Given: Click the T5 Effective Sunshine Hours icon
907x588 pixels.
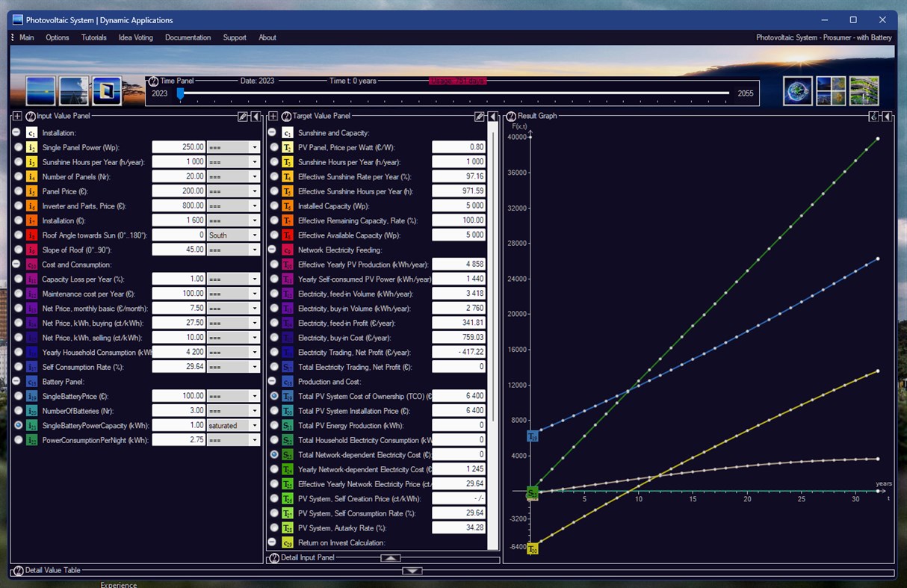Looking at the screenshot, I should point(288,191).
